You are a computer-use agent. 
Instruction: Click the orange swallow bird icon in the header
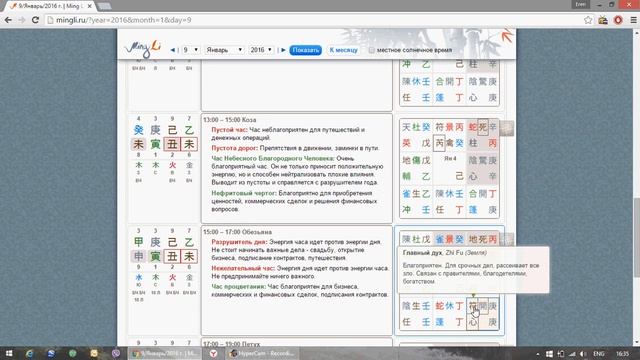[507, 36]
